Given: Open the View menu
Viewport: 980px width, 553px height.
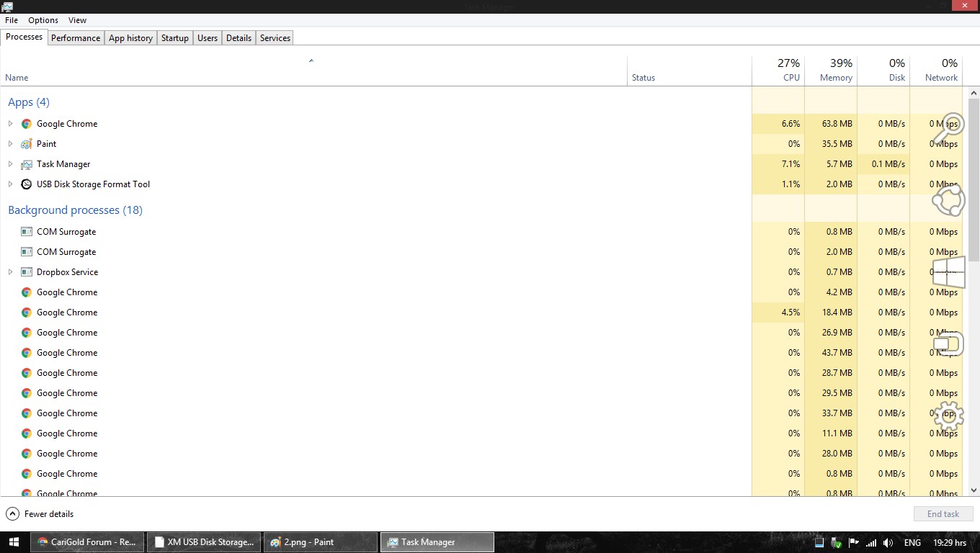Looking at the screenshot, I should pos(77,20).
